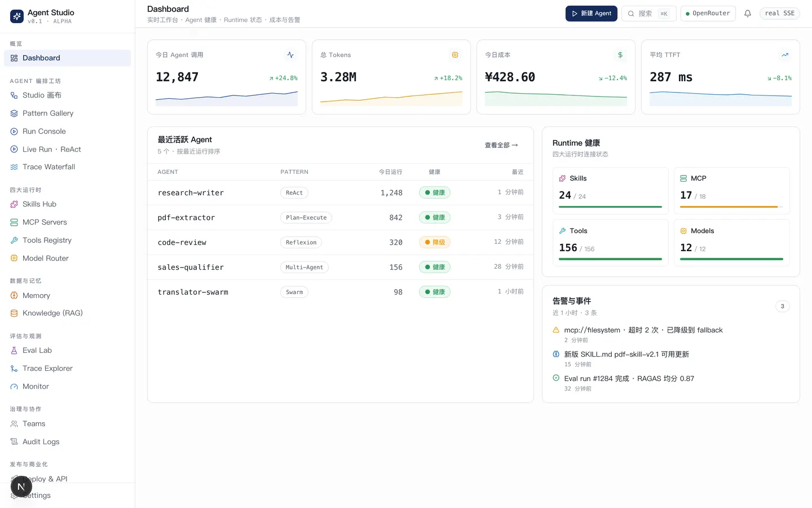
Task: Click the warning triangle for mcp://filesystem alert
Action: click(x=556, y=330)
